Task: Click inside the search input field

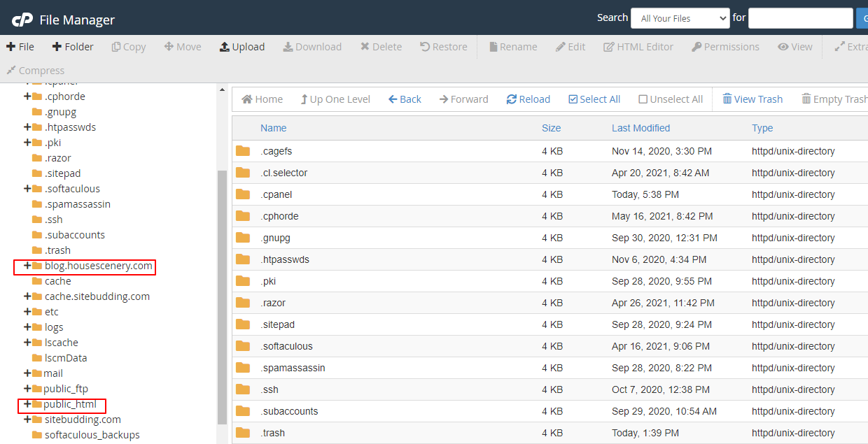Action: tap(800, 18)
